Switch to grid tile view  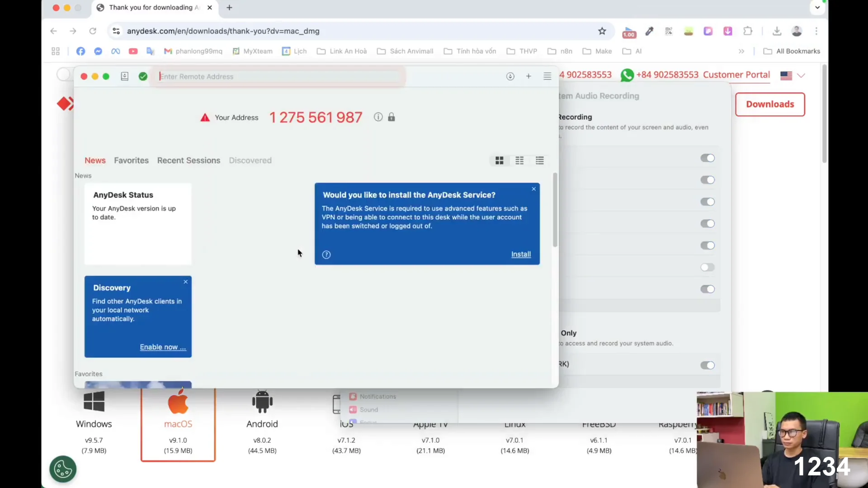pyautogui.click(x=500, y=160)
